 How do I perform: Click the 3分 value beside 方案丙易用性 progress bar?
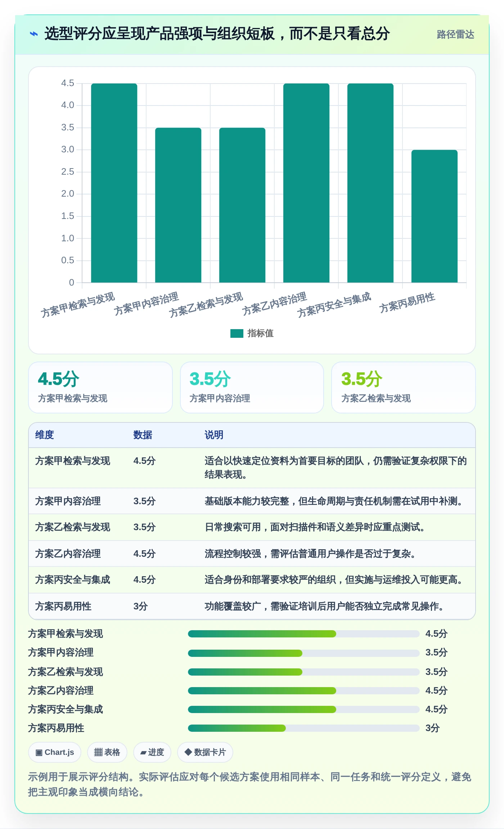pyautogui.click(x=433, y=728)
